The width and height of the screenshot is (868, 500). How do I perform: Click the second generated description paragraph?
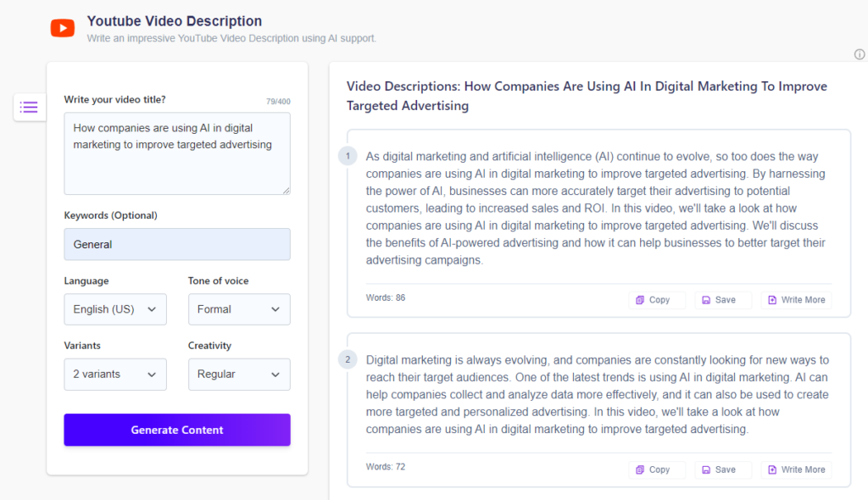pos(598,394)
